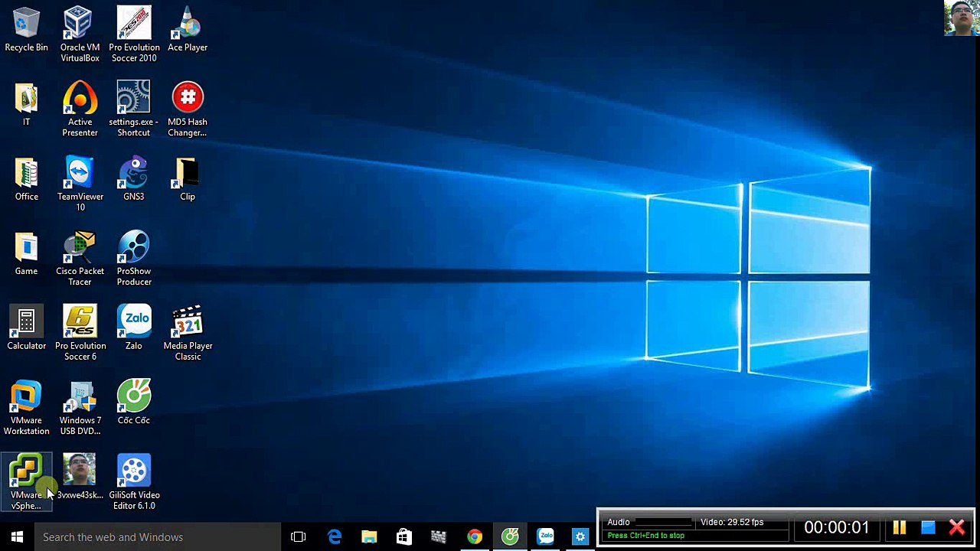Select the 3vxwe43sk photo file thumbnail
This screenshot has height=551, width=980.
click(x=80, y=478)
